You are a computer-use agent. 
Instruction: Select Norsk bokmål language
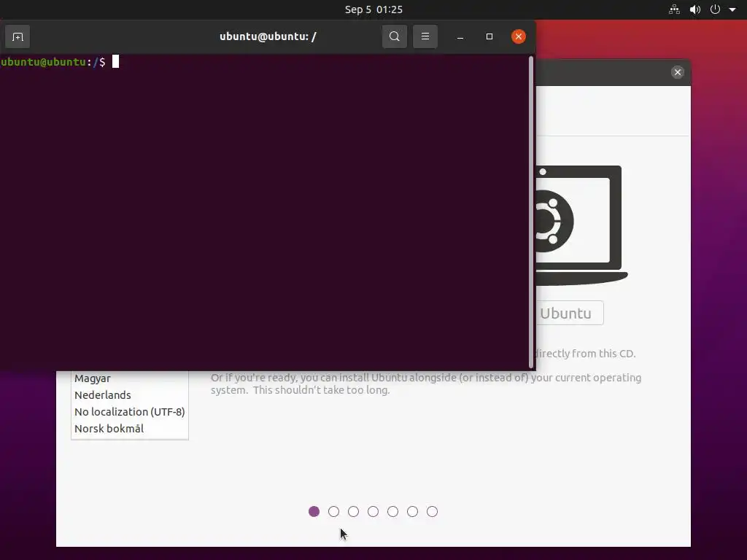coord(129,429)
